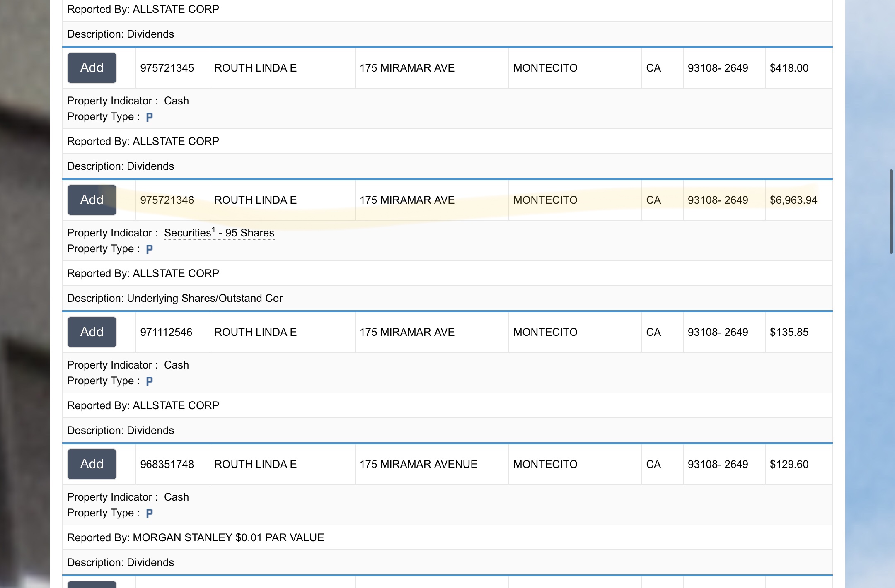Click the page vertical scrollbar thumb
This screenshot has width=895, height=588.
[x=891, y=211]
